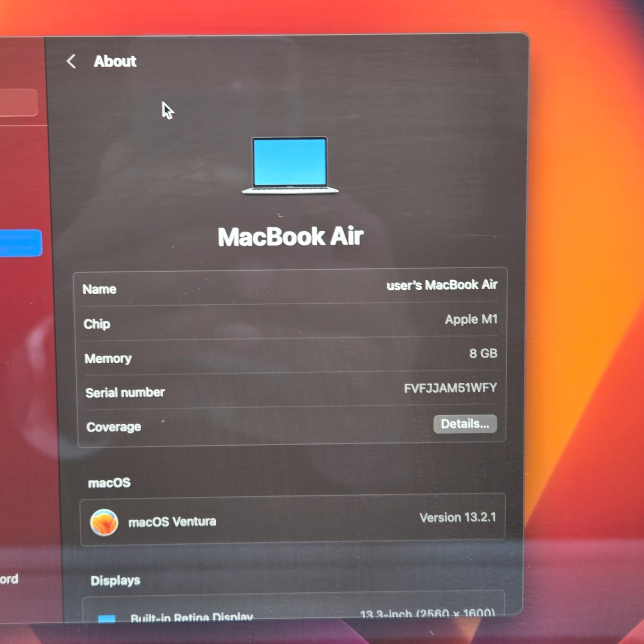Click the Coverage row label
This screenshot has height=644, width=644.
(x=114, y=427)
